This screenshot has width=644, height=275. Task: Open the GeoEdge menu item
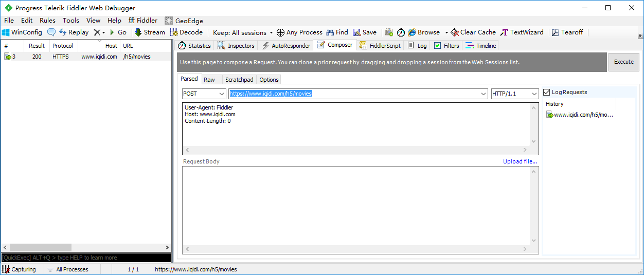tap(184, 21)
